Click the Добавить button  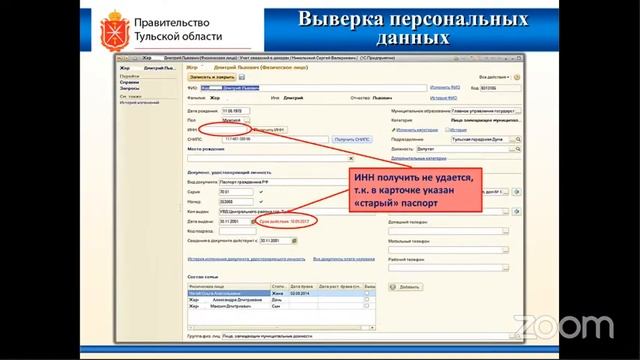[x=406, y=287]
